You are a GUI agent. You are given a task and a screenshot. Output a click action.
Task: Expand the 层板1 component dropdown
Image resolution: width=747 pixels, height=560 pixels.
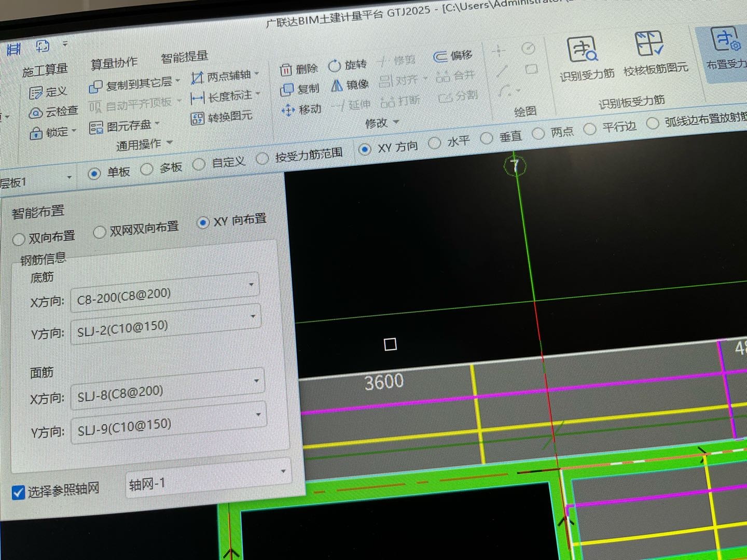pos(70,178)
